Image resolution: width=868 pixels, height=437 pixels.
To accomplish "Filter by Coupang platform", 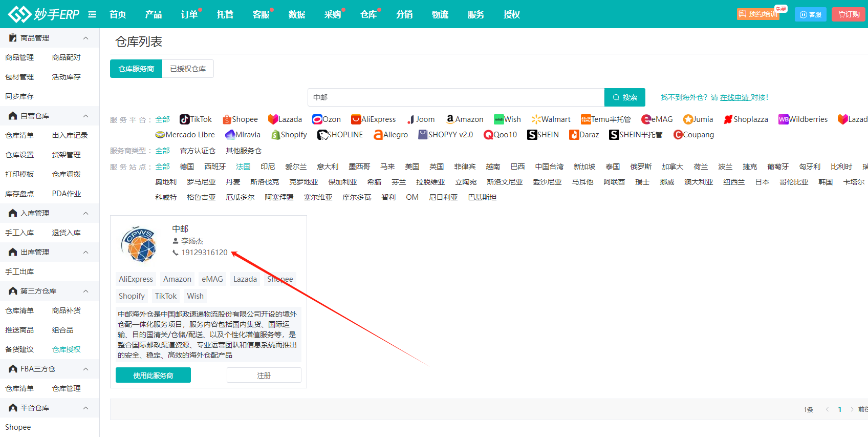I will tap(693, 135).
